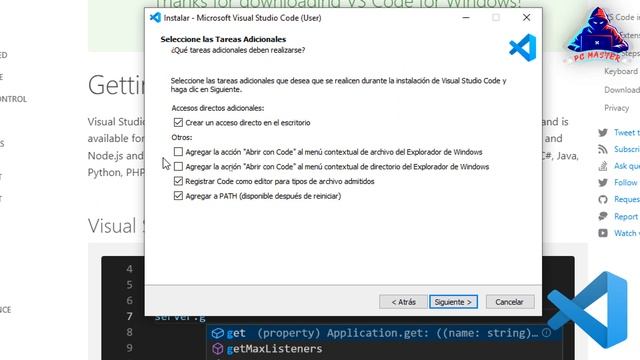The image size is (640, 360).
Task: Cancel the installation with Cancelar
Action: point(509,302)
